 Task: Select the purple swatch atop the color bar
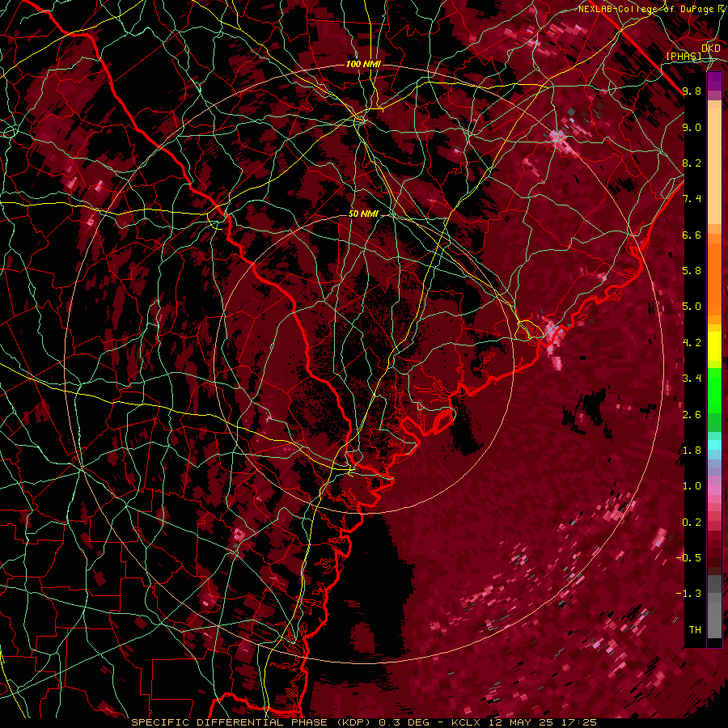click(714, 81)
